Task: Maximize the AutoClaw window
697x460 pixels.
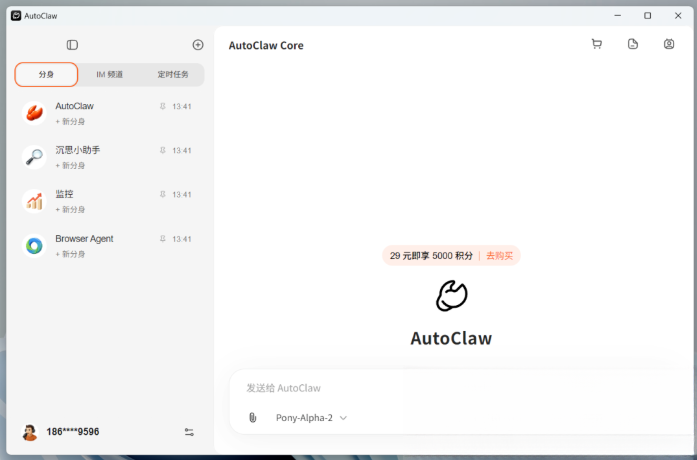Action: click(647, 16)
